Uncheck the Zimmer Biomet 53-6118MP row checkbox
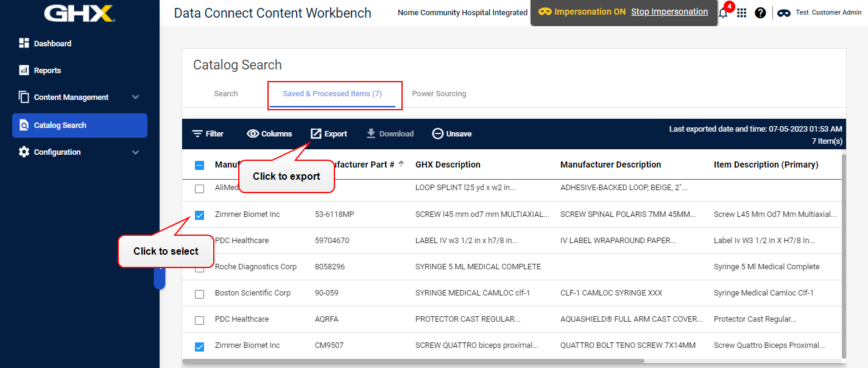 click(199, 215)
